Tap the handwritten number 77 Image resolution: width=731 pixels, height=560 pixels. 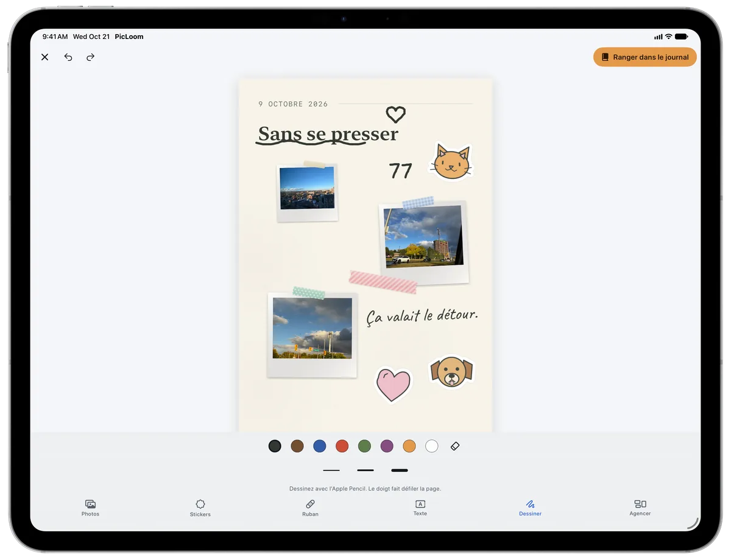point(400,171)
